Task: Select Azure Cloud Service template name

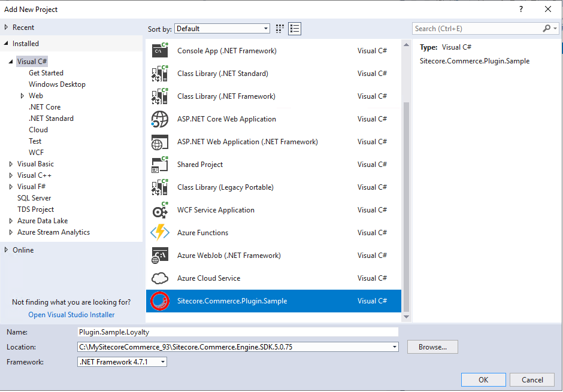Action: [x=208, y=278]
